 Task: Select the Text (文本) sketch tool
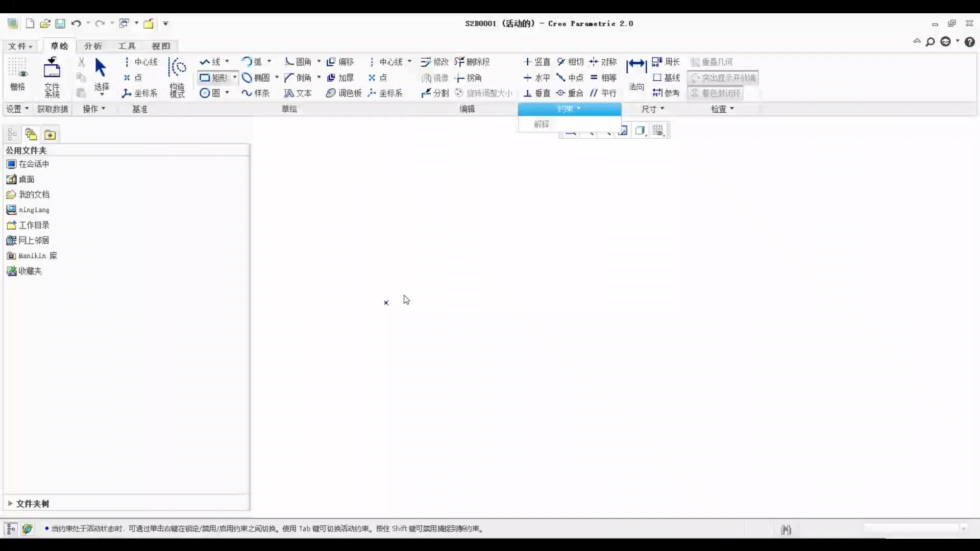(x=298, y=93)
